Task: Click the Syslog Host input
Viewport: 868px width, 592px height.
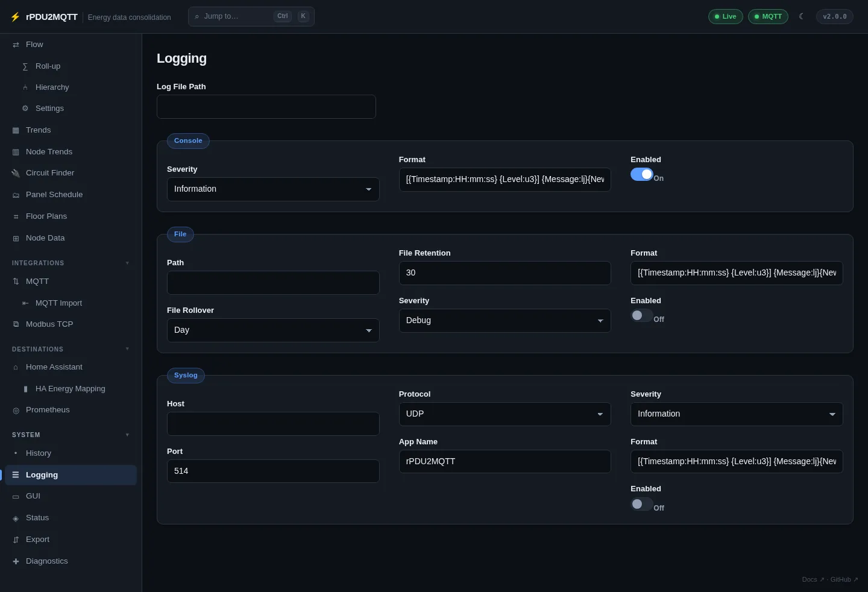Action: coord(273,424)
